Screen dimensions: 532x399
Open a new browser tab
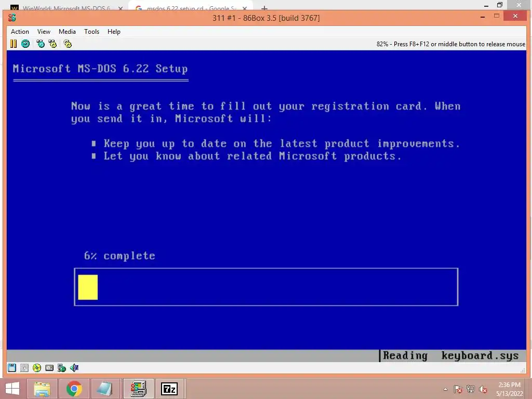(x=264, y=7)
